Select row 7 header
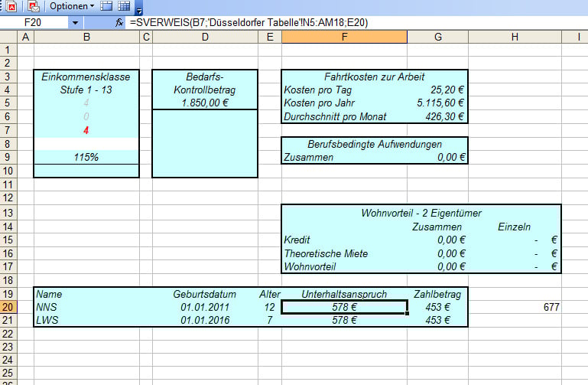The width and height of the screenshot is (588, 385). click(8, 130)
